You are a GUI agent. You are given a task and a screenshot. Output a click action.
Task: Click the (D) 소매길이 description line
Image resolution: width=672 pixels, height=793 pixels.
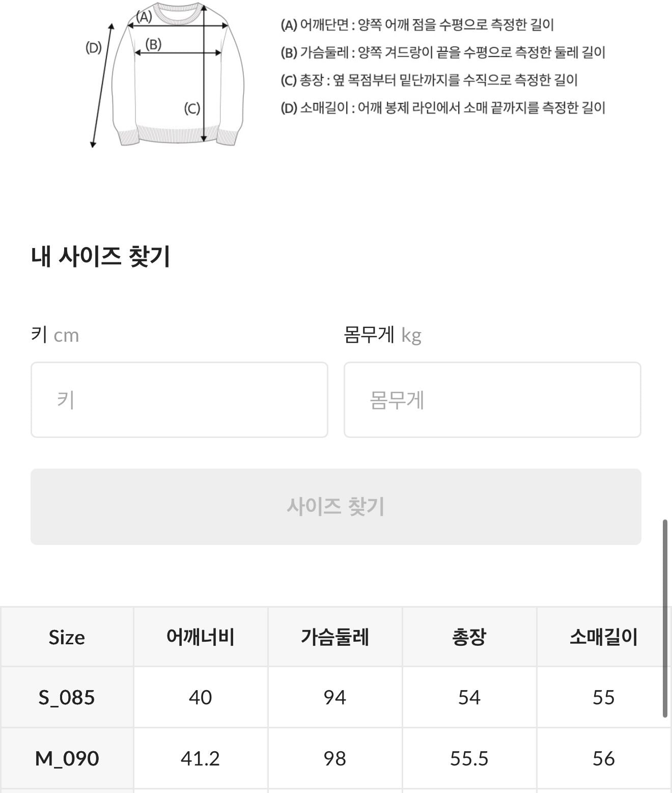pyautogui.click(x=443, y=107)
